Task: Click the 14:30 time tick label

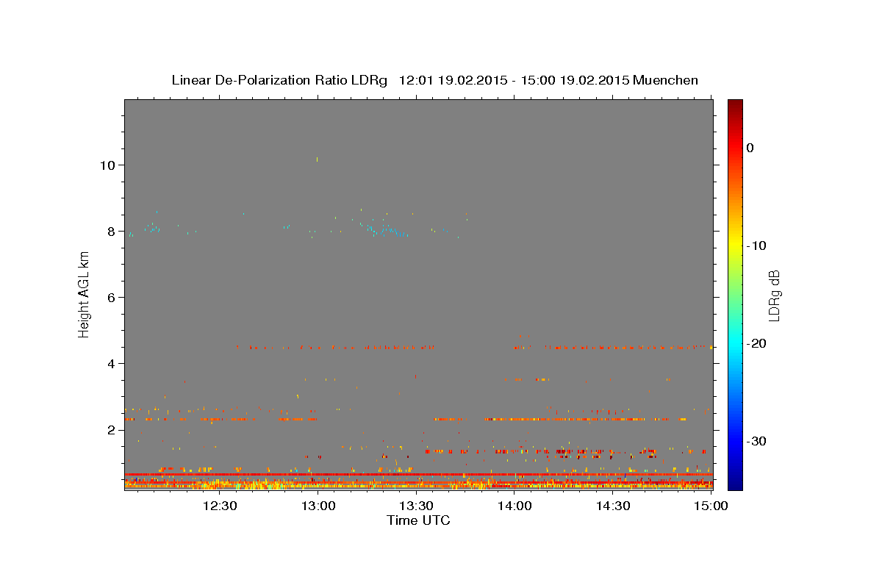Action: (x=613, y=506)
